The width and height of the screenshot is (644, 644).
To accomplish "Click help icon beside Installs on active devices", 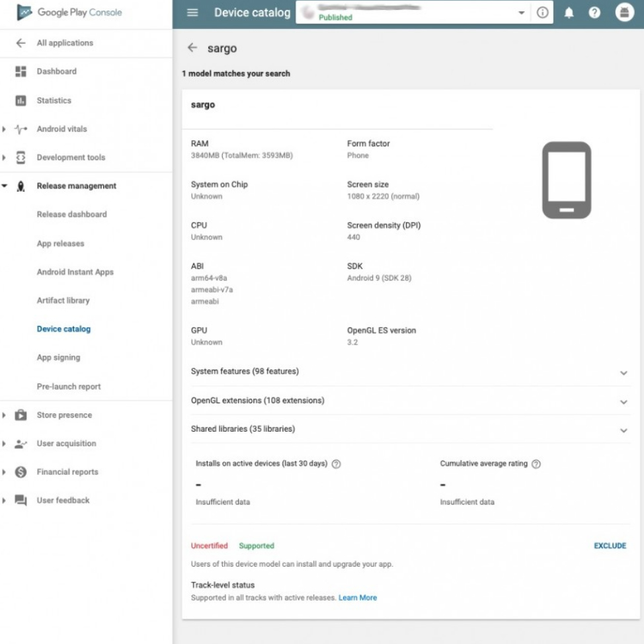I will click(336, 464).
